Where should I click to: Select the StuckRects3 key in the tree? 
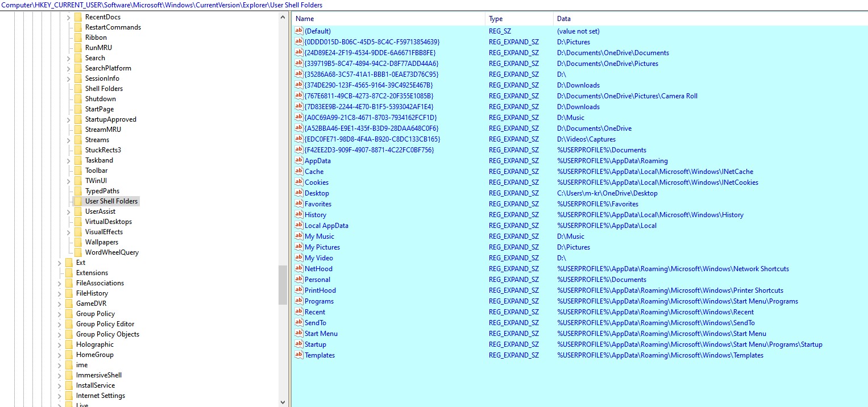[x=103, y=150]
